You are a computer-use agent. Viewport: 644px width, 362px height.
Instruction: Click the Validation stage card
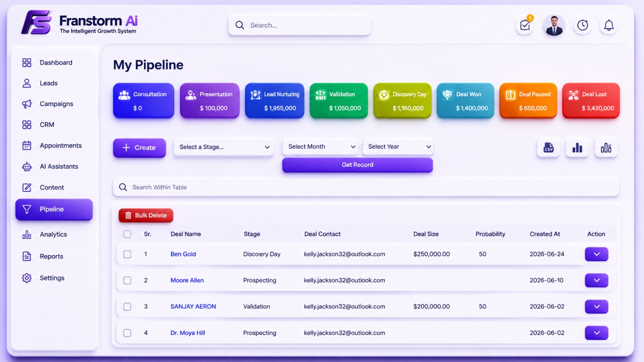click(339, 101)
